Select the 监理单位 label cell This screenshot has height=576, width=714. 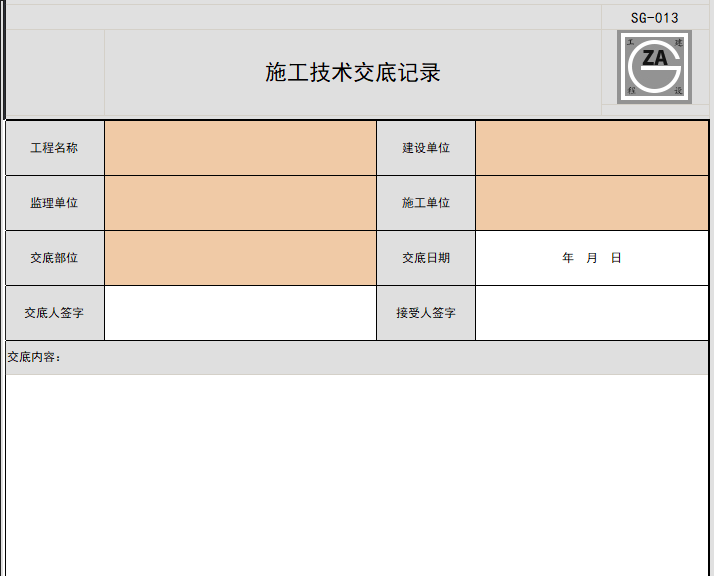[55, 203]
